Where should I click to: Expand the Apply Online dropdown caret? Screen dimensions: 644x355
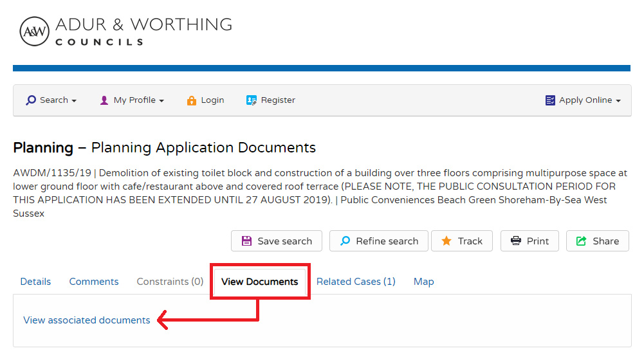[618, 101]
